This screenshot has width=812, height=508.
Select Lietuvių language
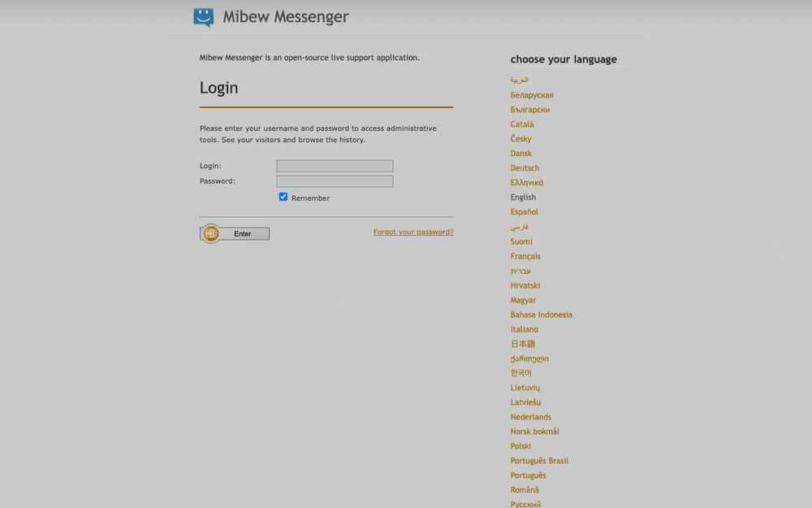click(525, 388)
